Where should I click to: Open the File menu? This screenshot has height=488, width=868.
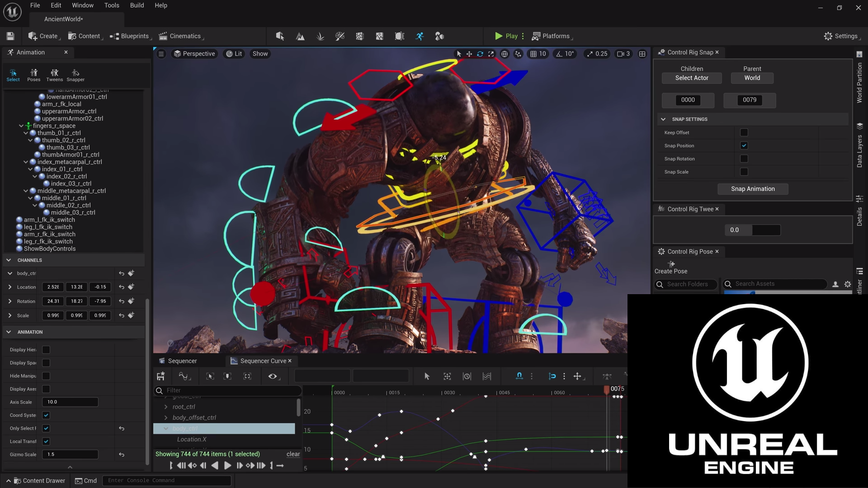click(35, 5)
